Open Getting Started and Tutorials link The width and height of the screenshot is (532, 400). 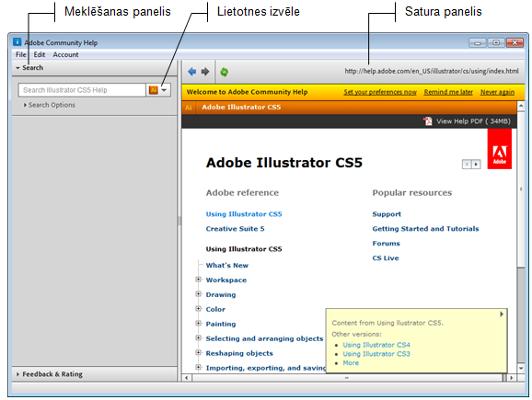click(x=426, y=229)
